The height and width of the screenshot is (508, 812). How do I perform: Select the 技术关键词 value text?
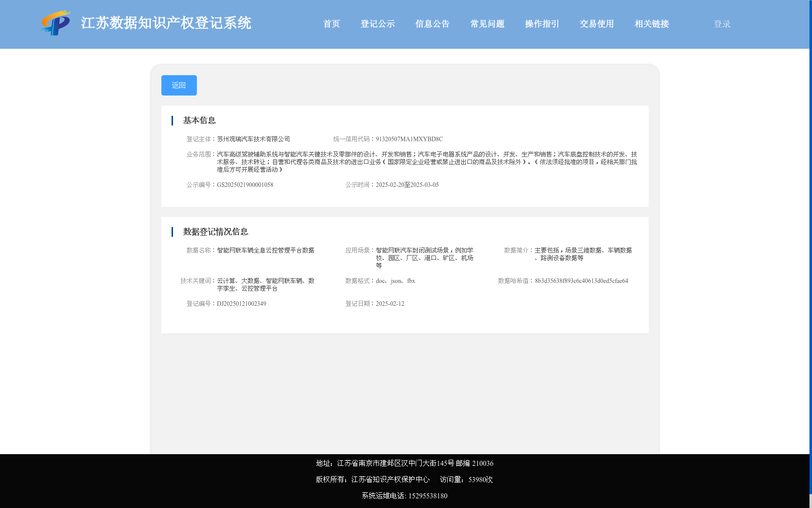[265, 284]
